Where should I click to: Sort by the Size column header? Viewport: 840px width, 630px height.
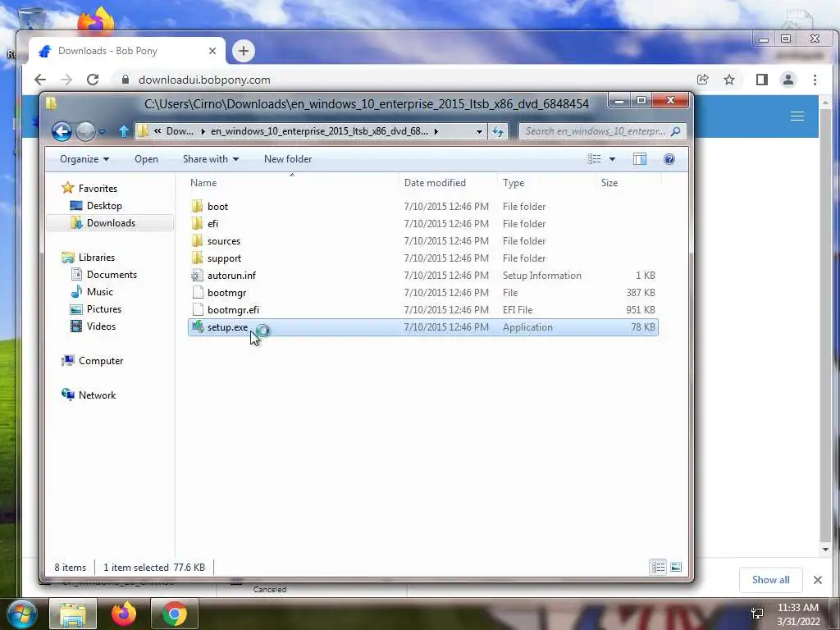coord(609,183)
